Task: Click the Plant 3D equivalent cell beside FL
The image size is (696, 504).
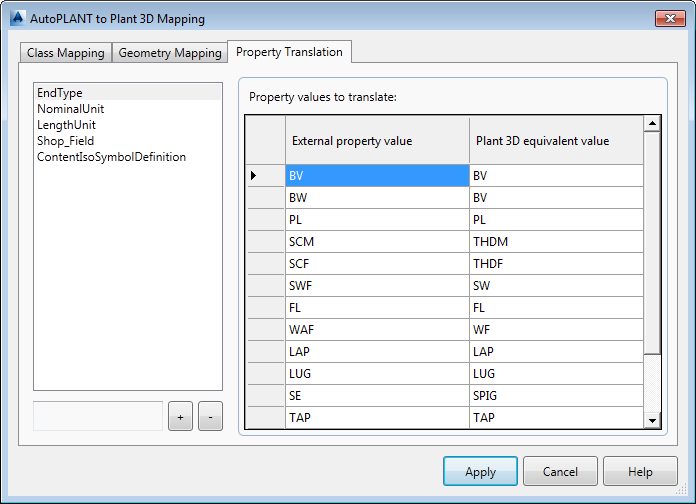Action: tap(556, 308)
